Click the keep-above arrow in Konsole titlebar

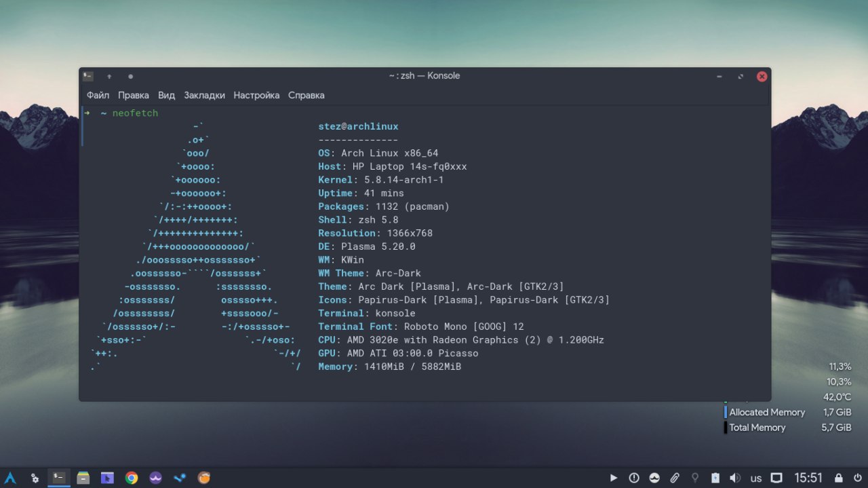click(x=109, y=76)
